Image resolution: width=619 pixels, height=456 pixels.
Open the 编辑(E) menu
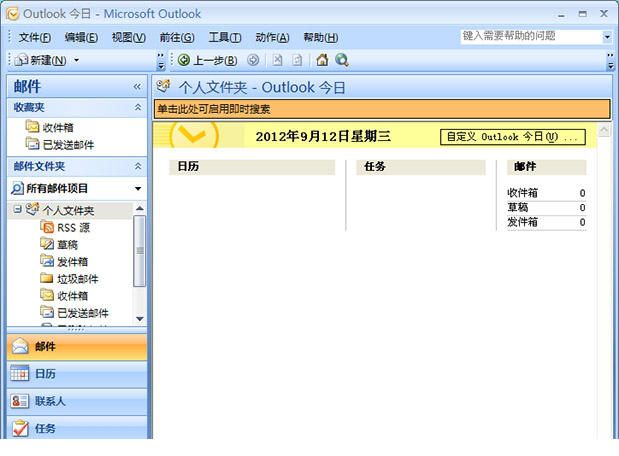(81, 38)
